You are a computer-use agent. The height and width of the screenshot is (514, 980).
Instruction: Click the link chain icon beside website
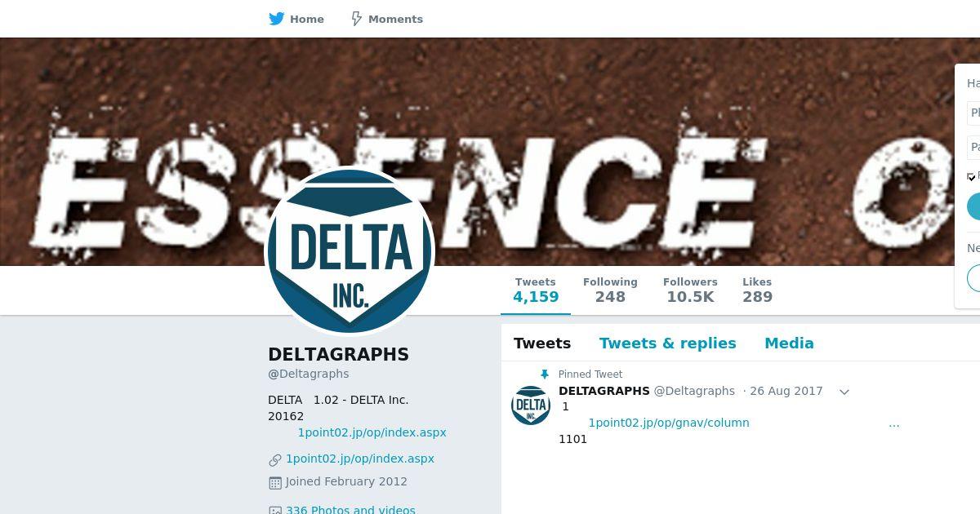[x=275, y=460]
